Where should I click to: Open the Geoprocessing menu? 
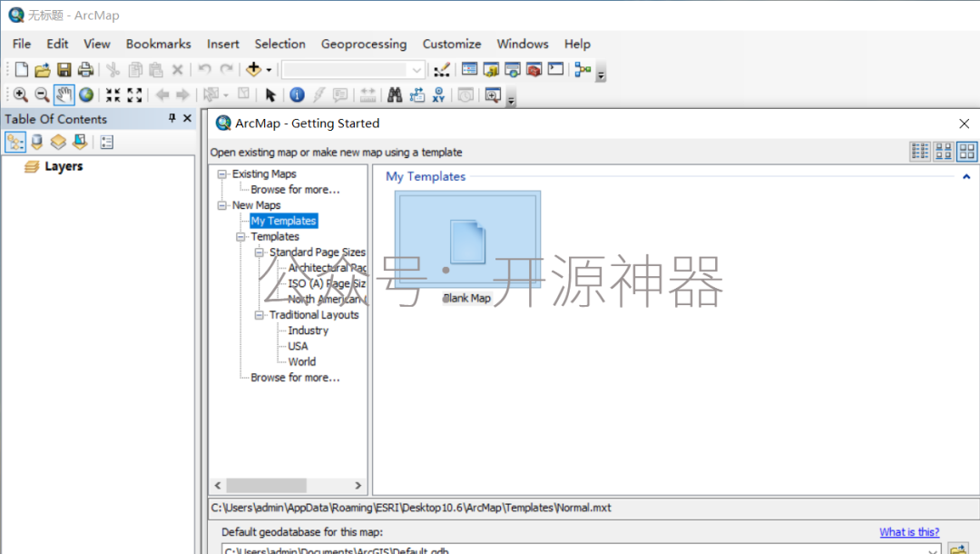(364, 44)
